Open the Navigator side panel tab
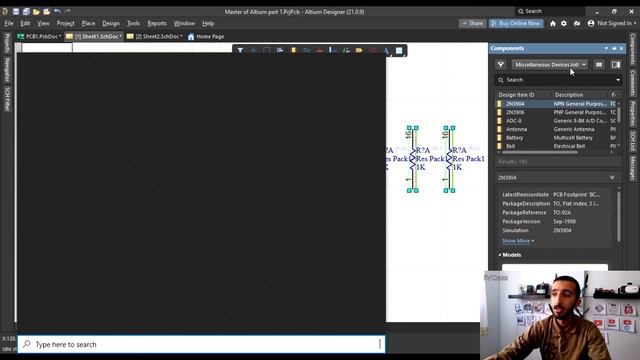The width and height of the screenshot is (640, 360). [x=7, y=69]
